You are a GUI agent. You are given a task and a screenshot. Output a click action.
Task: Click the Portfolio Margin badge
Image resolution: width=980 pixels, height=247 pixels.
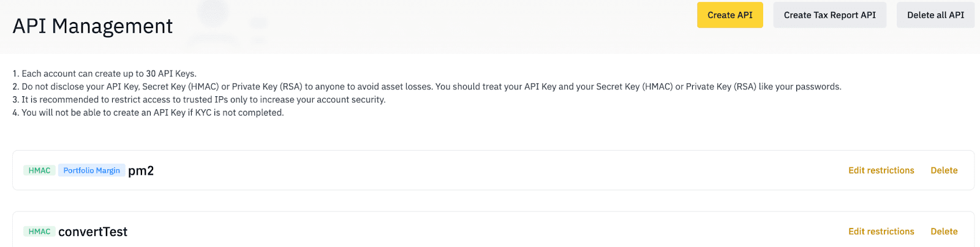[91, 170]
